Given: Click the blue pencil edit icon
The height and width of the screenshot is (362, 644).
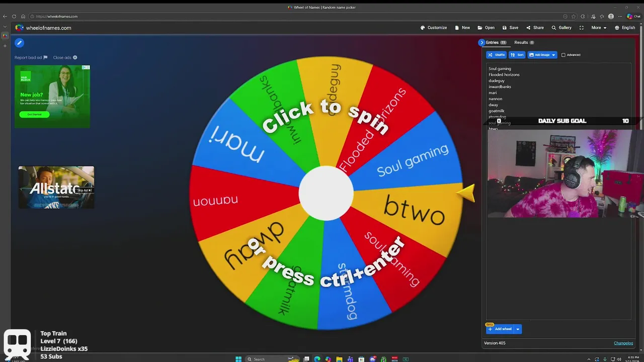Looking at the screenshot, I should [19, 43].
